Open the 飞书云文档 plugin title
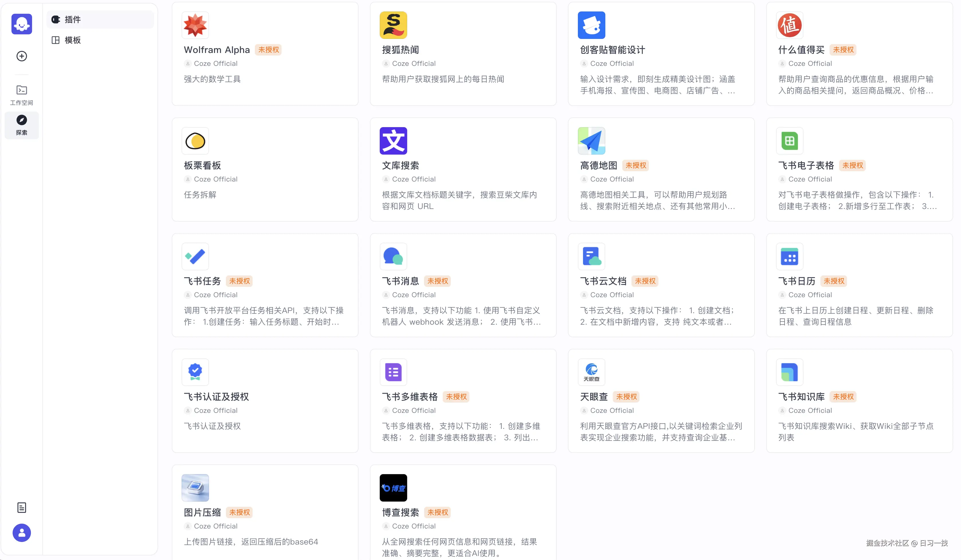The height and width of the screenshot is (560, 961). [603, 281]
